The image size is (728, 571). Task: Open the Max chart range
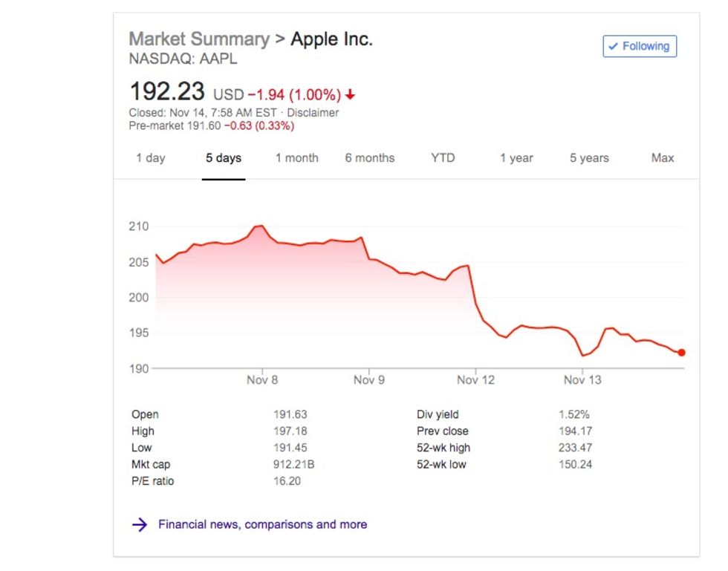click(662, 158)
